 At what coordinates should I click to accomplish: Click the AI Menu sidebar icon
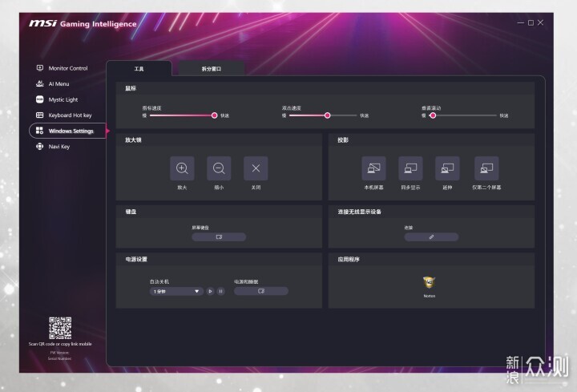pyautogui.click(x=40, y=83)
